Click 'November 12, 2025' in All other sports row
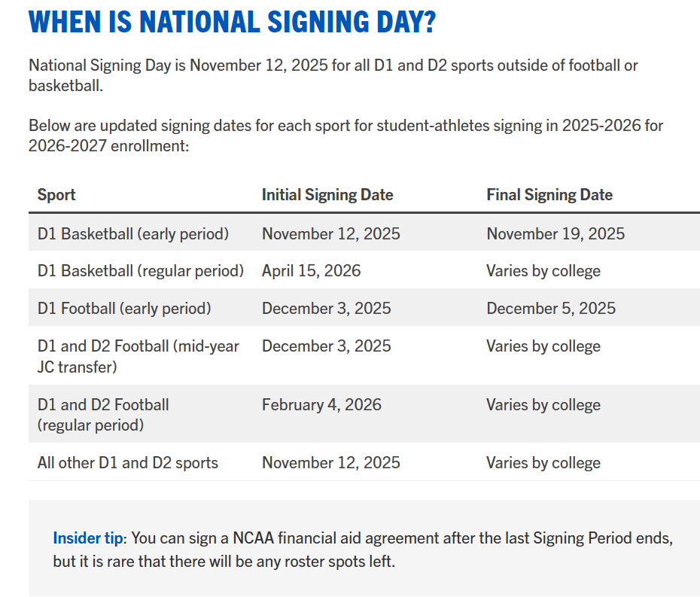This screenshot has width=700, height=597. point(330,463)
